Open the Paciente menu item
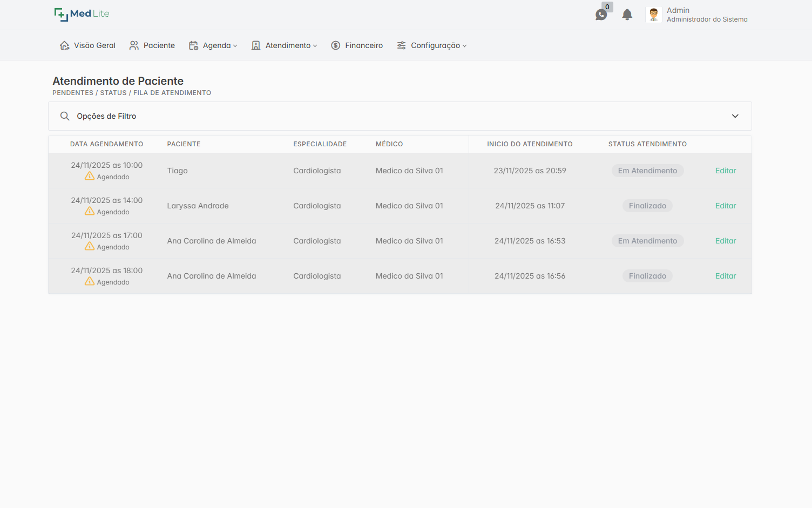812x508 pixels. coord(152,45)
